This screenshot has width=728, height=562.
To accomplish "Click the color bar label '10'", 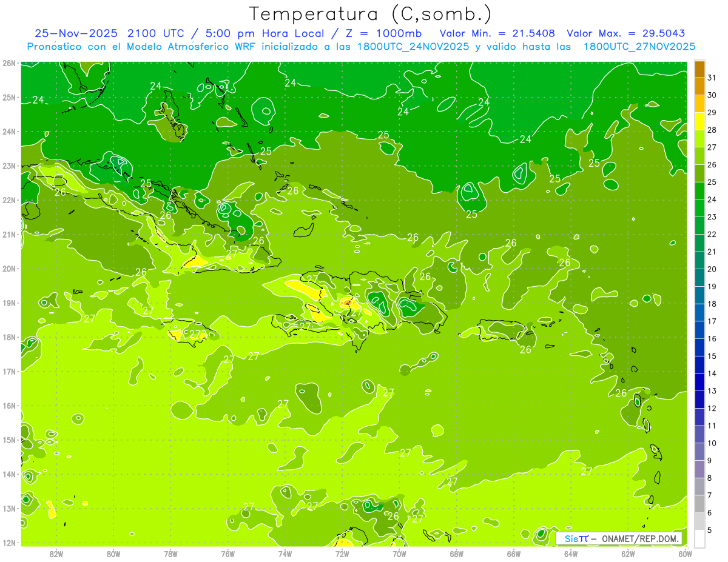I will (x=712, y=443).
